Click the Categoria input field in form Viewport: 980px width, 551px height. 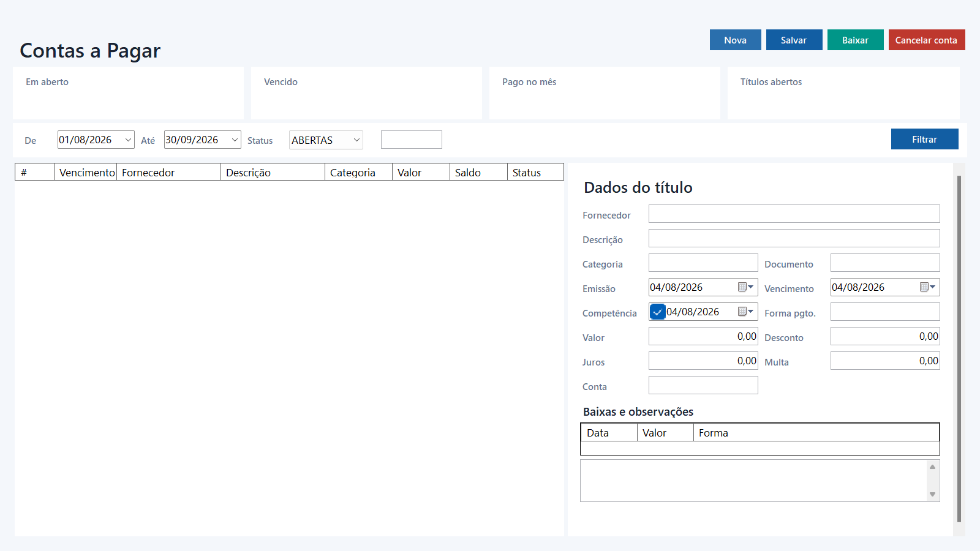tap(703, 263)
